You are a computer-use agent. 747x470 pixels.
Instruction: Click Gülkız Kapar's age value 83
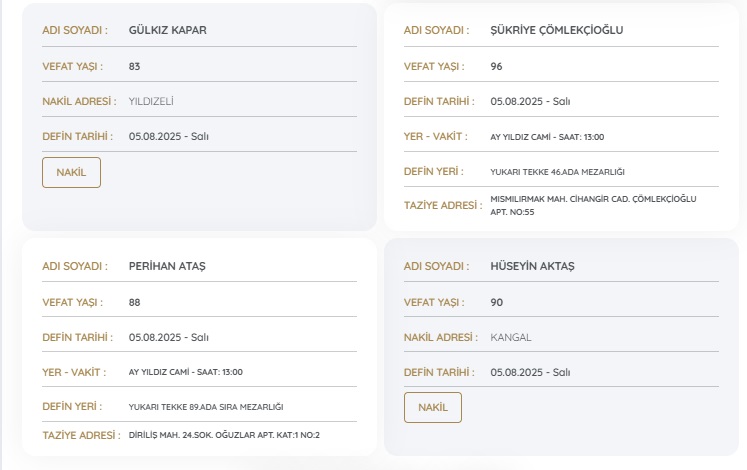135,66
